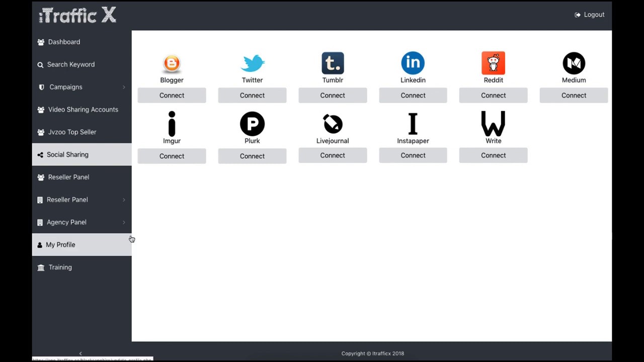The height and width of the screenshot is (362, 644).
Task: Log out via the Logout link
Action: tap(589, 15)
